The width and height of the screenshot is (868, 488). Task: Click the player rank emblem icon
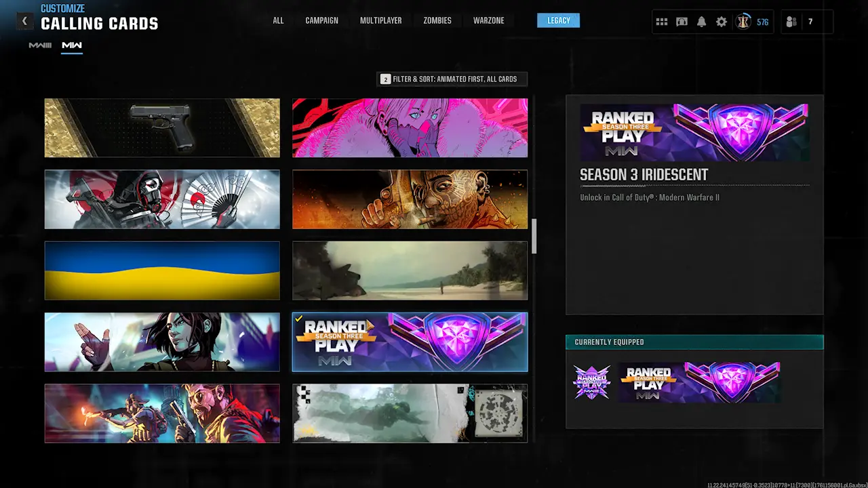744,22
